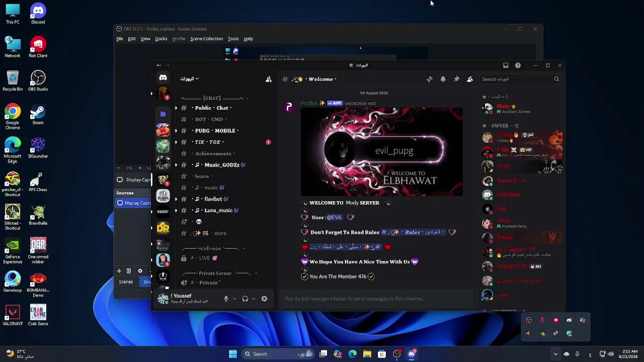Image resolution: width=644 pixels, height=362 pixels.
Task: Toggle the member list icon in header
Action: tap(470, 79)
